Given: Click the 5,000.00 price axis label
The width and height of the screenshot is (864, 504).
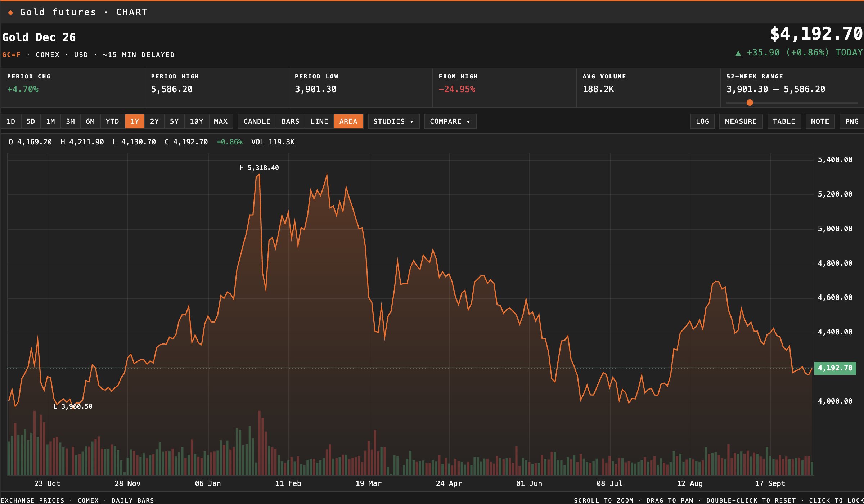Looking at the screenshot, I should (835, 229).
